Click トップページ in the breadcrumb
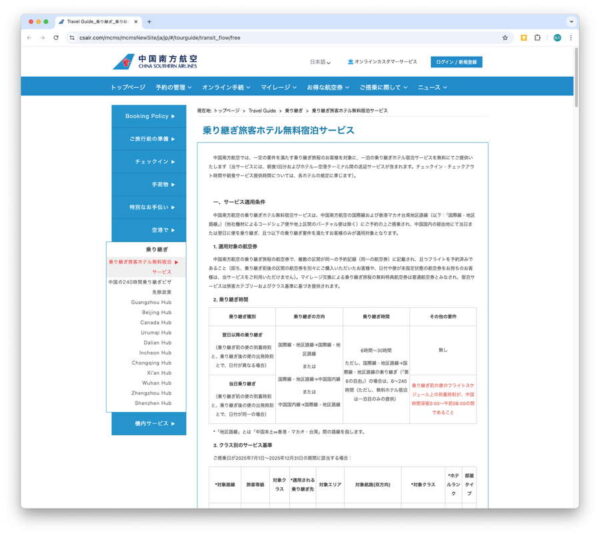The image size is (600, 536). coord(226,111)
